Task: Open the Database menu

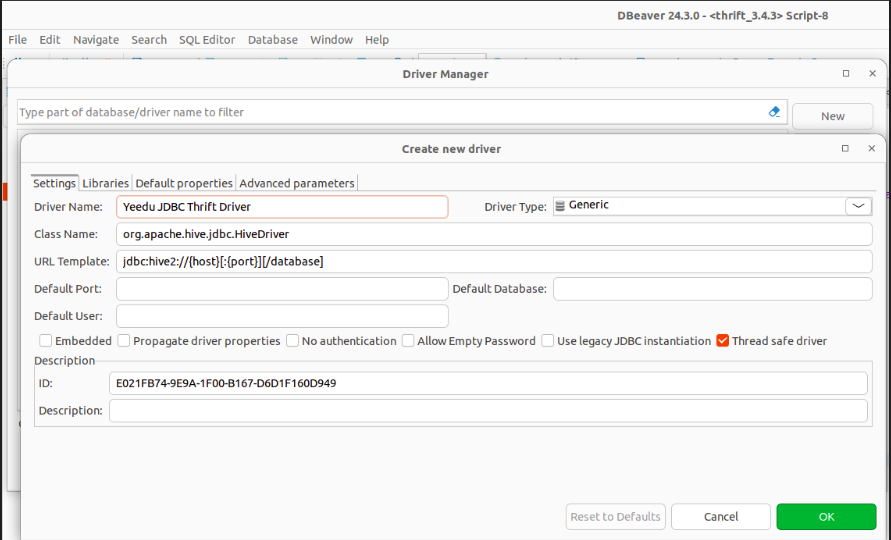Action: (273, 40)
